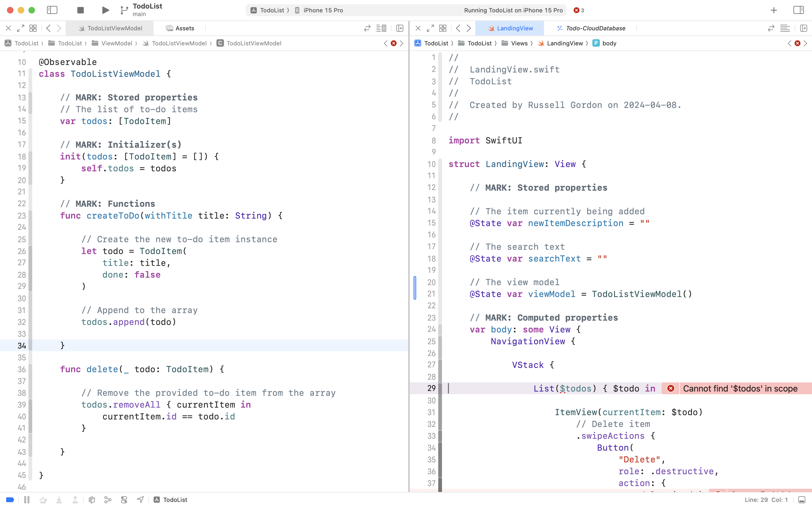
Task: Close the right split editor with the X icon
Action: (x=418, y=28)
